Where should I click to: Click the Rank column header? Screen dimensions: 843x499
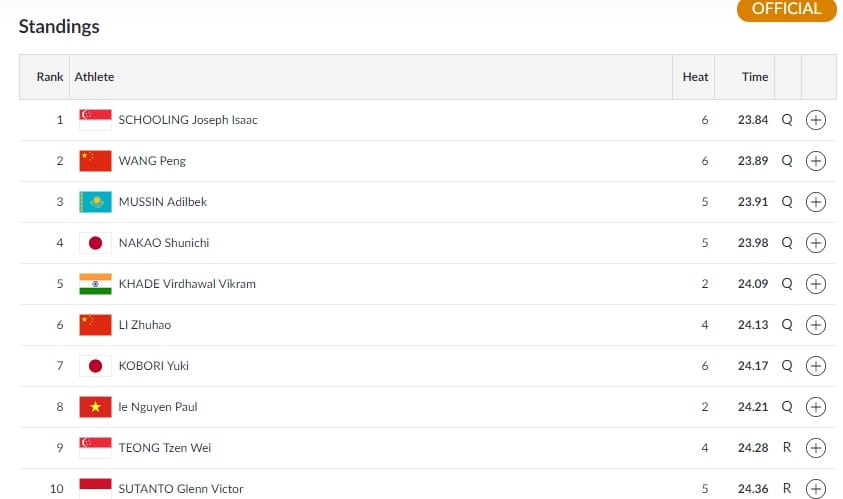[x=49, y=77]
